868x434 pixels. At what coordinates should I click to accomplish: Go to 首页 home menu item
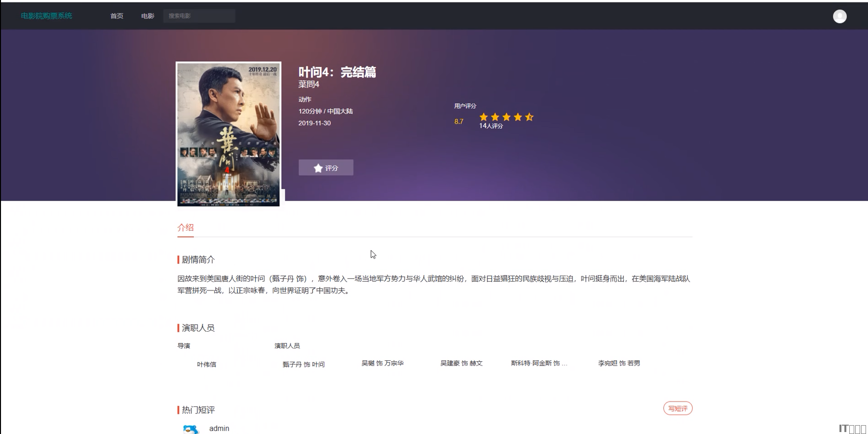pos(117,16)
